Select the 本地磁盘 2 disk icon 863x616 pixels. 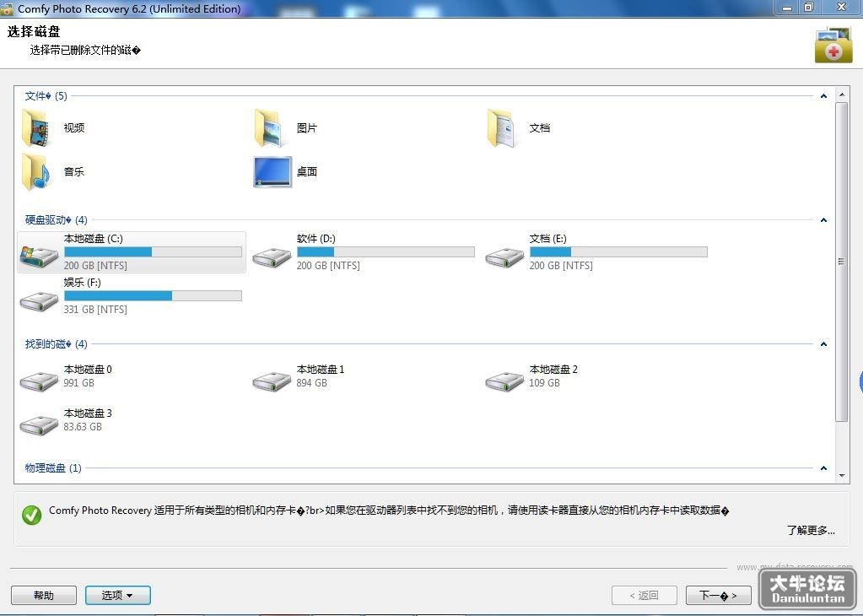click(x=504, y=381)
